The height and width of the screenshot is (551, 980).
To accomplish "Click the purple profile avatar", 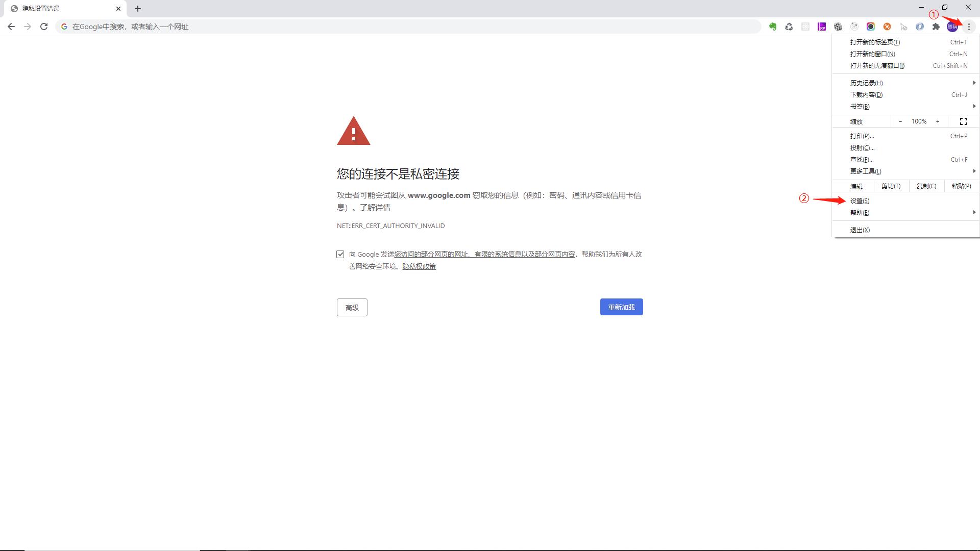I will click(x=952, y=27).
